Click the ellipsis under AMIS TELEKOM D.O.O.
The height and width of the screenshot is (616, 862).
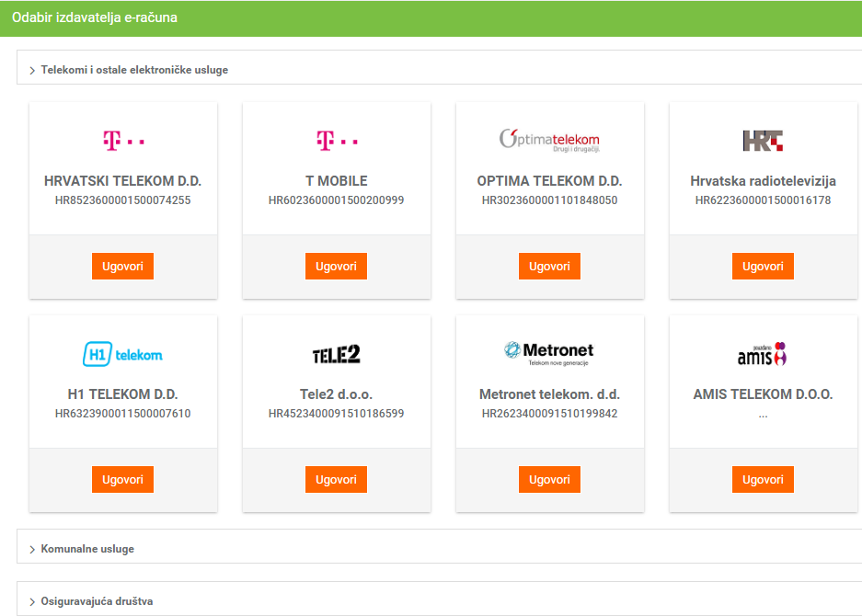(x=763, y=416)
